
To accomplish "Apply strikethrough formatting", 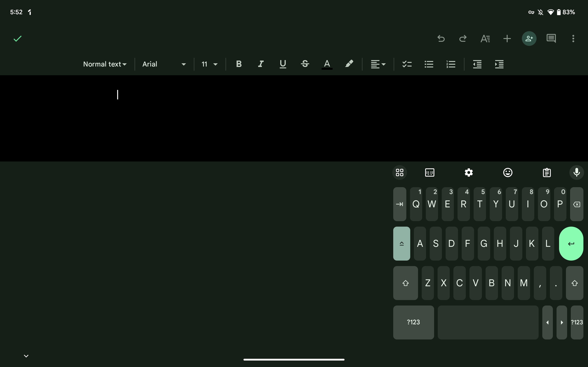I will point(305,64).
